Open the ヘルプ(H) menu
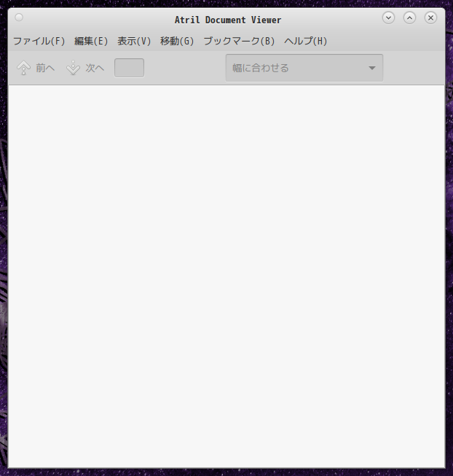453x476 pixels. click(306, 41)
